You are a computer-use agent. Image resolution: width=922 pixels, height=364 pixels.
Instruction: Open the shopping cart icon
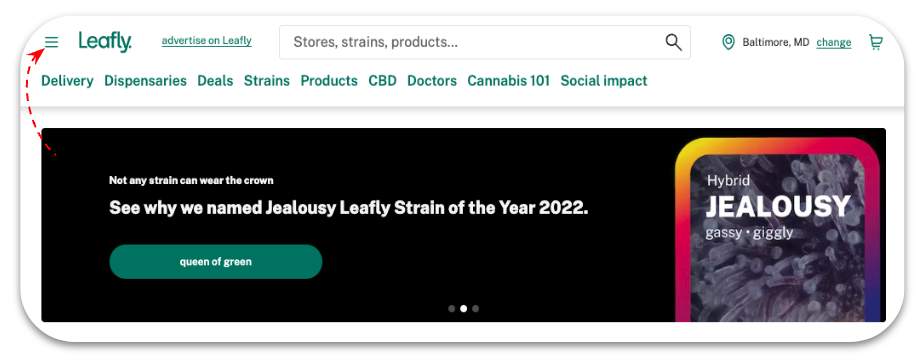(x=876, y=42)
